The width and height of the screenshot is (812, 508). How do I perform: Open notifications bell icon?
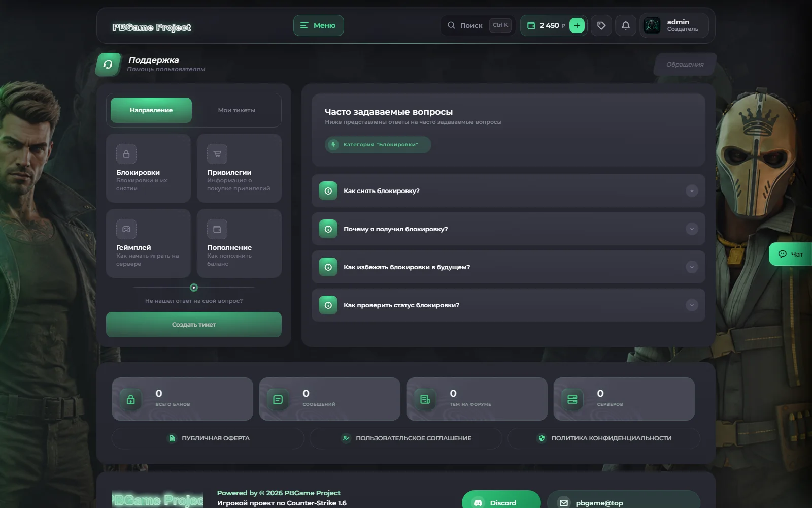coord(626,25)
